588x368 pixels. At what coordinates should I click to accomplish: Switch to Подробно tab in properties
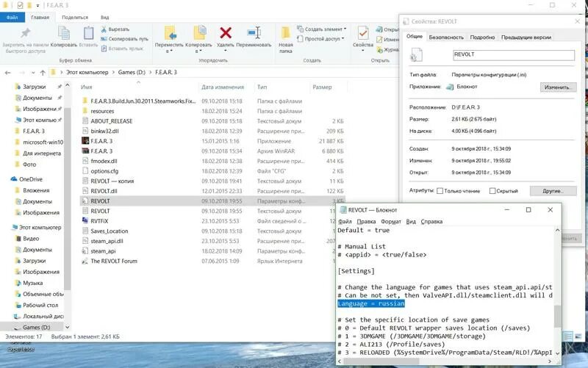[482, 37]
